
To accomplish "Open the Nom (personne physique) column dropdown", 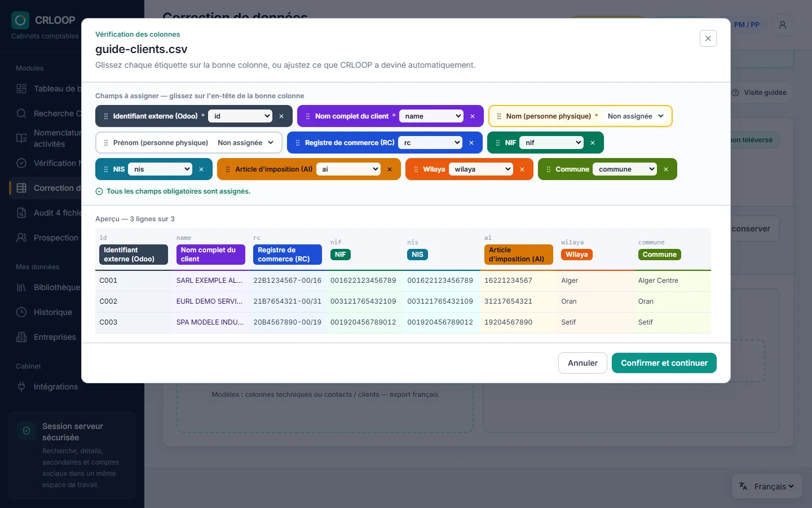I will [x=636, y=116].
